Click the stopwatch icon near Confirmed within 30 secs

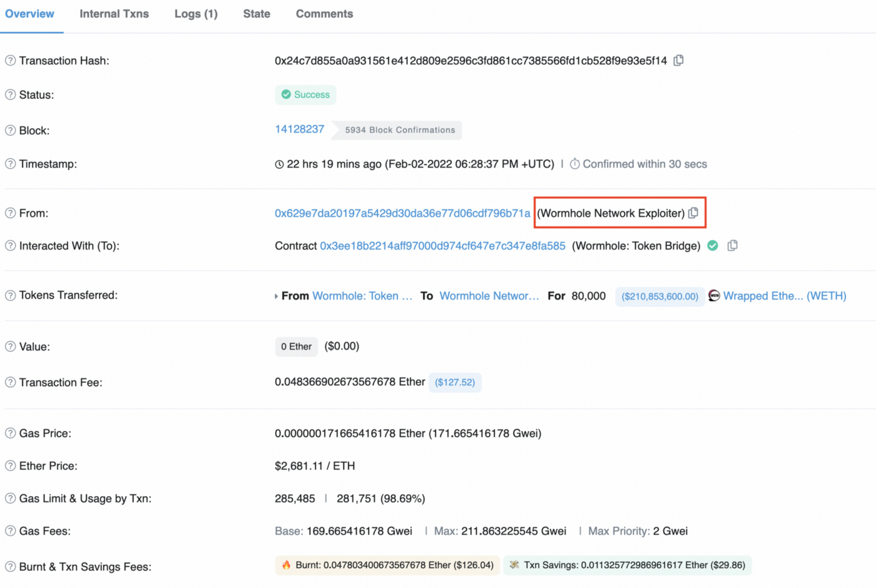(x=574, y=164)
